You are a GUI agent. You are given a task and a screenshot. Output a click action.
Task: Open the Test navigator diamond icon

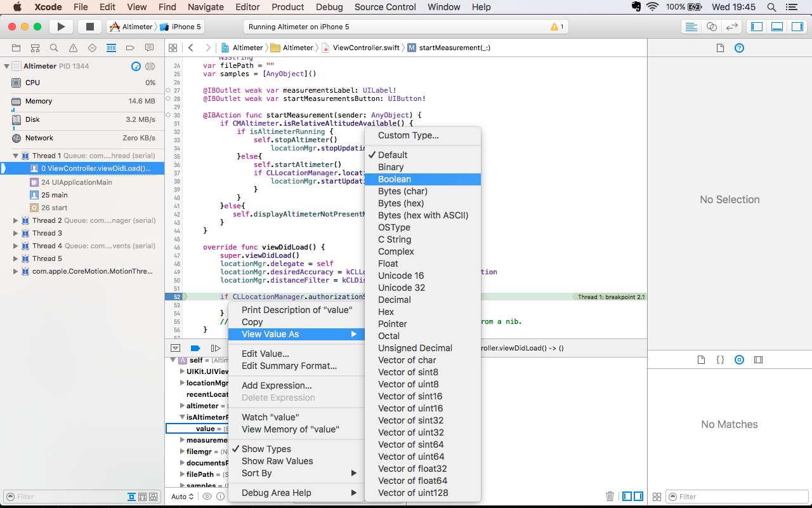pos(93,48)
